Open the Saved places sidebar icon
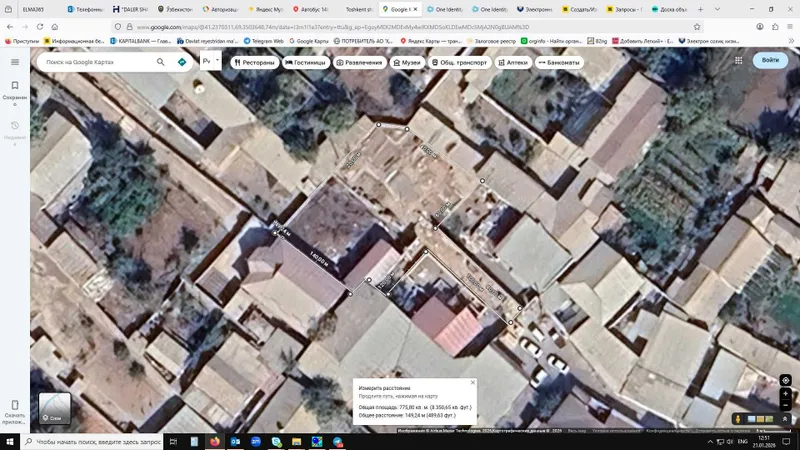Image resolution: width=800 pixels, height=450 pixels. [x=15, y=90]
